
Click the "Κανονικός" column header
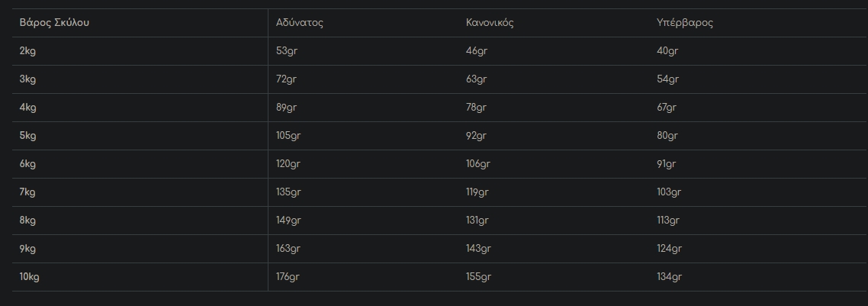490,23
